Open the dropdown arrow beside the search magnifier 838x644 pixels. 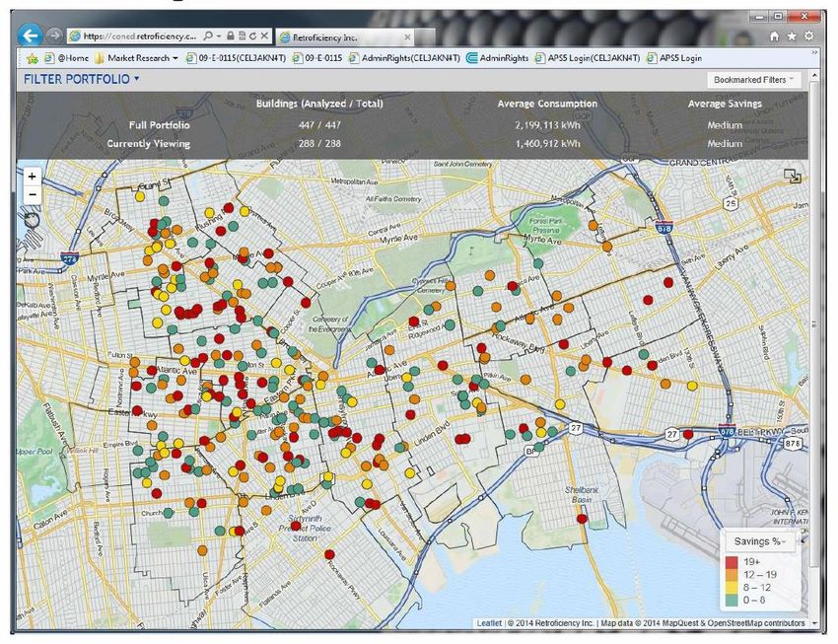[219, 36]
